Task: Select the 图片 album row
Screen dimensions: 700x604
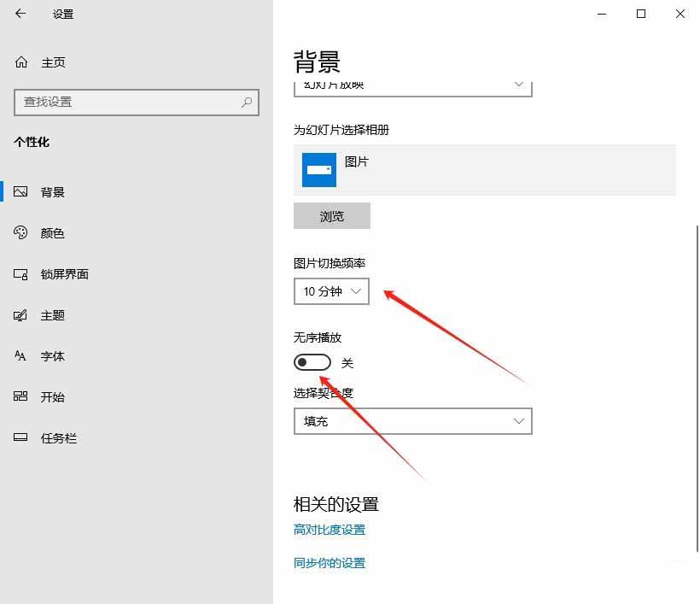Action: (485, 170)
